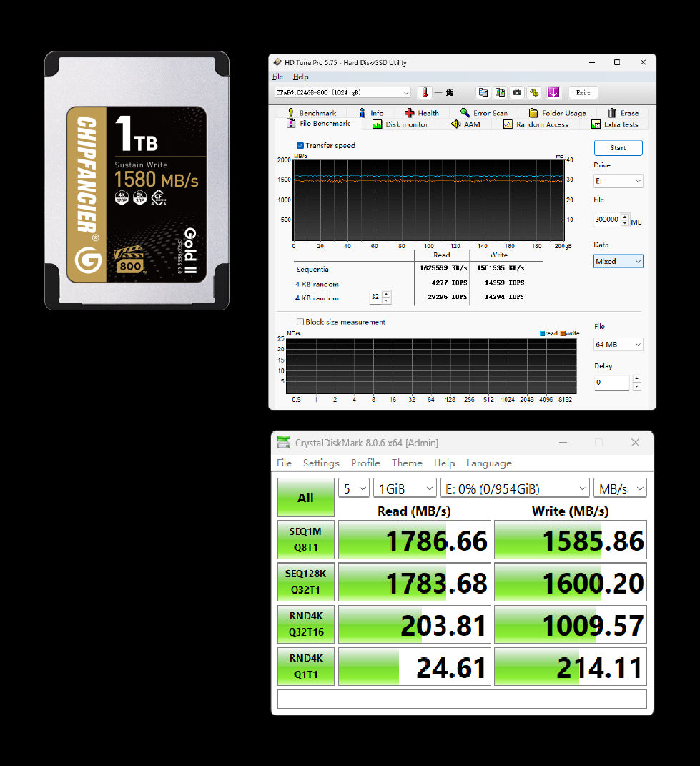Viewport: 700px width, 766px height.
Task: Click the first copy-to-clipboard toolbar icon
Action: (483, 92)
